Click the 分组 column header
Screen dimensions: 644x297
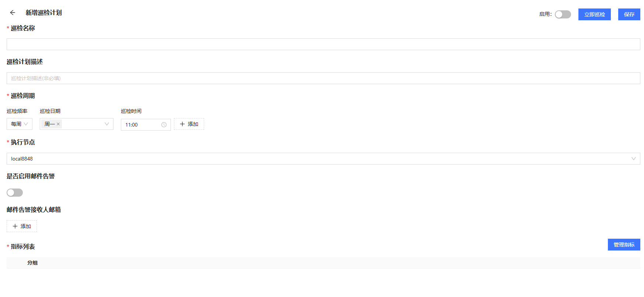point(32,263)
